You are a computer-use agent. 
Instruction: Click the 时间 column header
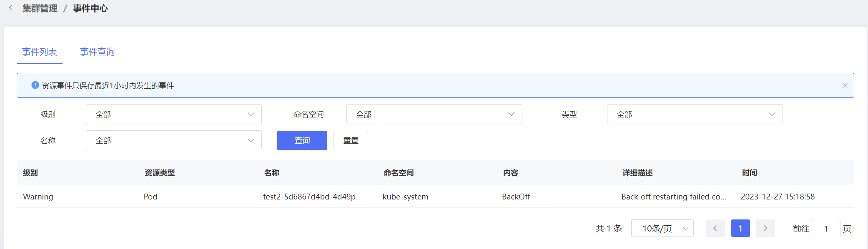pyautogui.click(x=749, y=173)
